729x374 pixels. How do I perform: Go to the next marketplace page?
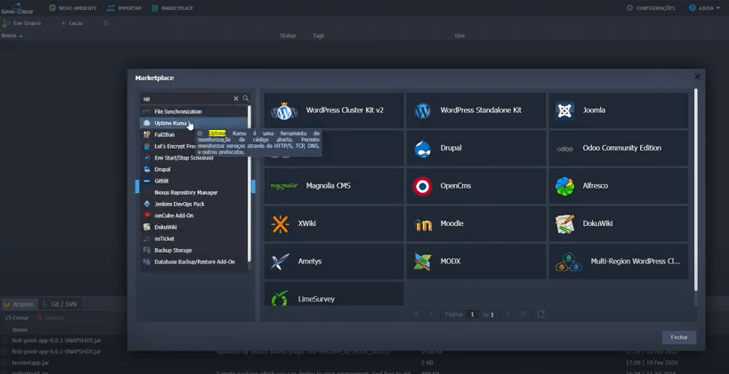tap(508, 314)
